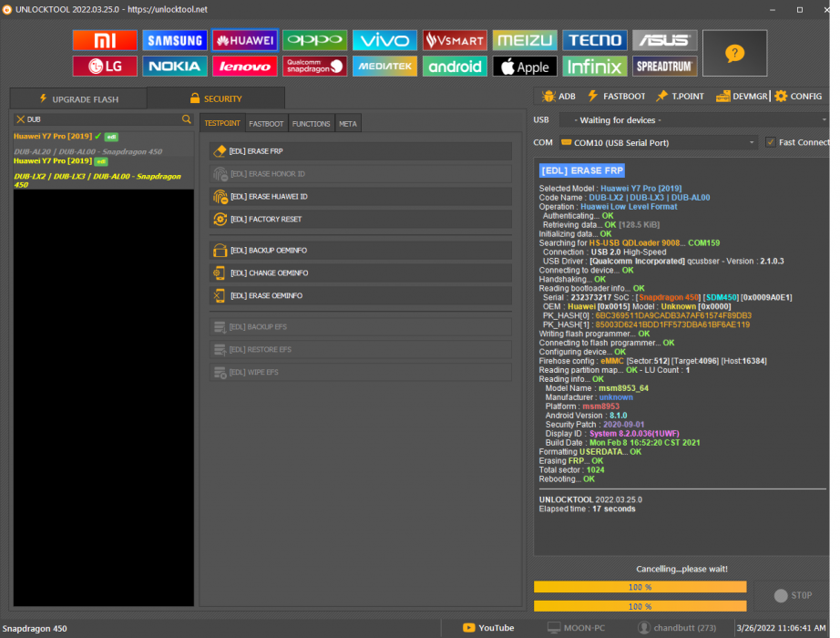Select the Apple brand logo
This screenshot has width=840, height=638.
coord(525,66)
